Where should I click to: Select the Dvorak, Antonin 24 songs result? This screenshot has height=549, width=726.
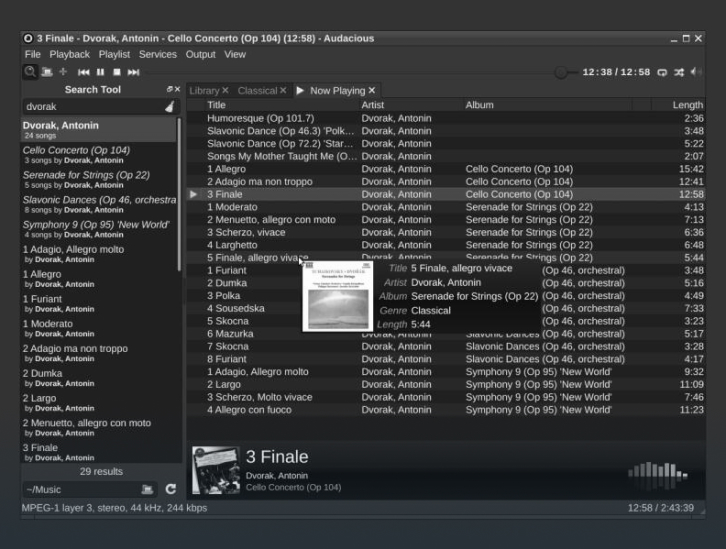(x=99, y=130)
